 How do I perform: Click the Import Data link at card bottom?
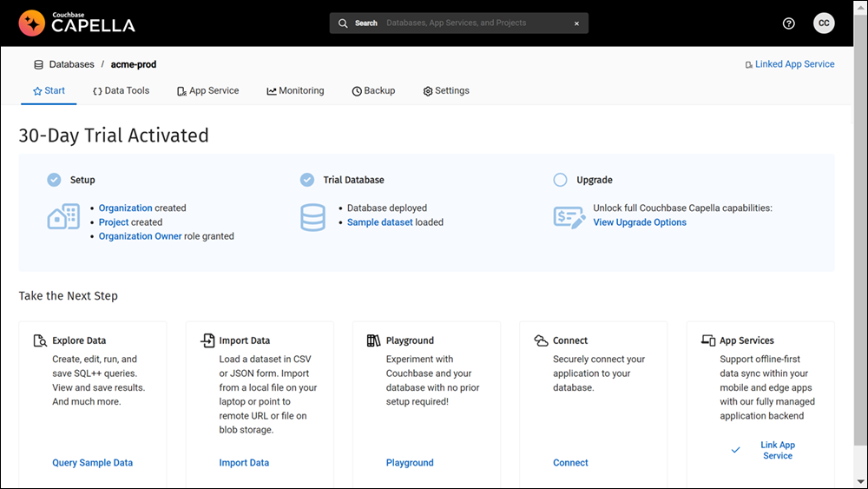point(244,463)
